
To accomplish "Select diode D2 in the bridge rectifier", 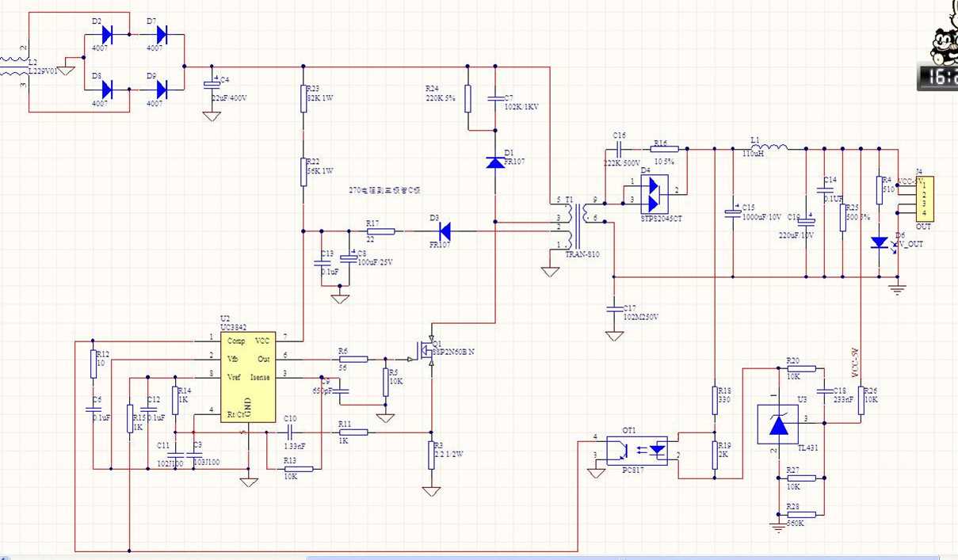I will [108, 35].
